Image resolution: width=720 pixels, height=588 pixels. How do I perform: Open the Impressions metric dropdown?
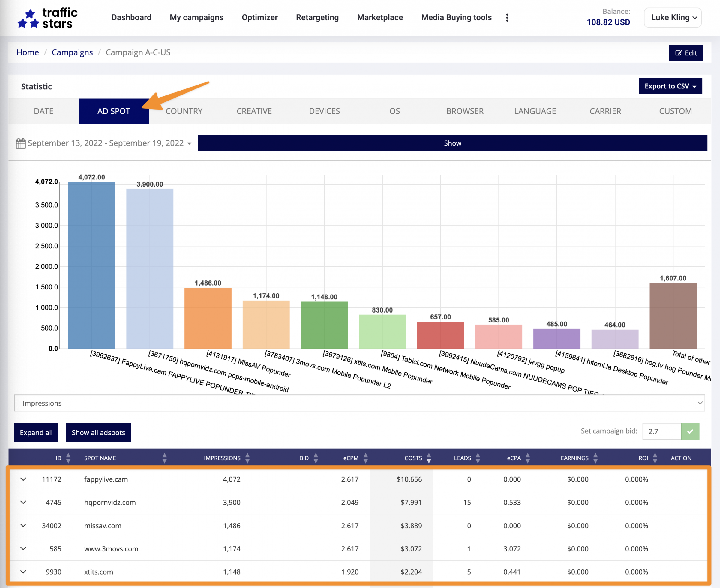(360, 403)
